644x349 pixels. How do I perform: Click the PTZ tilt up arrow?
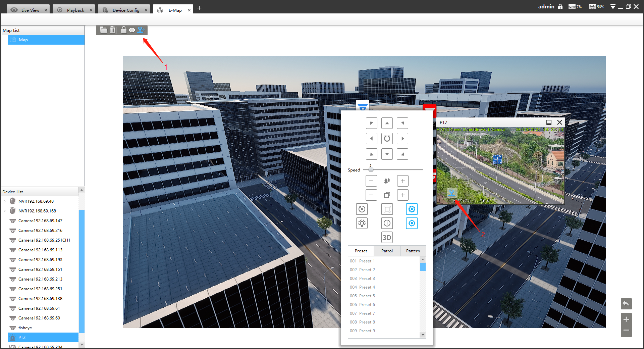pos(387,123)
